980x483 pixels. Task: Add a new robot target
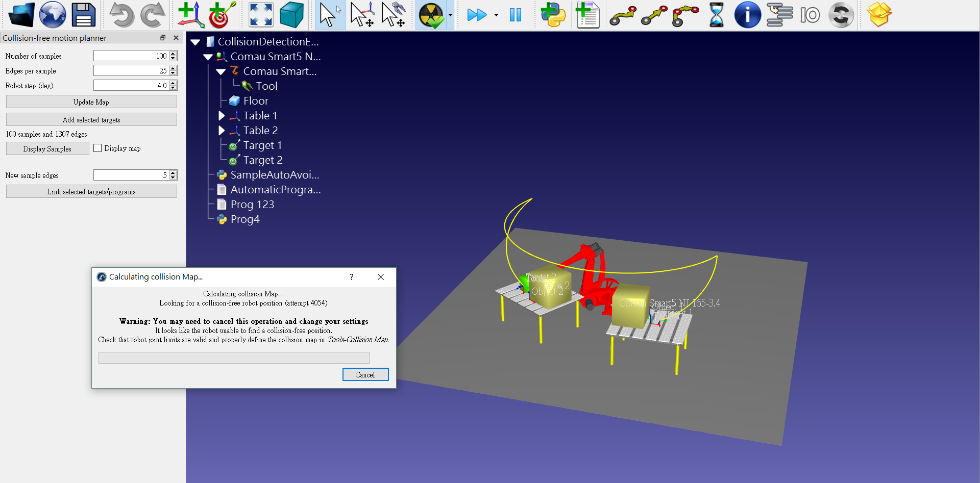[x=222, y=15]
